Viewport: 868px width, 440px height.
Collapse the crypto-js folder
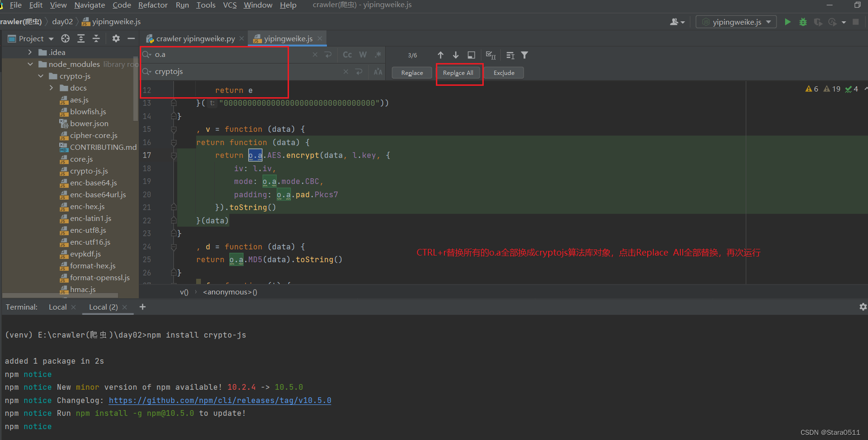pyautogui.click(x=41, y=76)
